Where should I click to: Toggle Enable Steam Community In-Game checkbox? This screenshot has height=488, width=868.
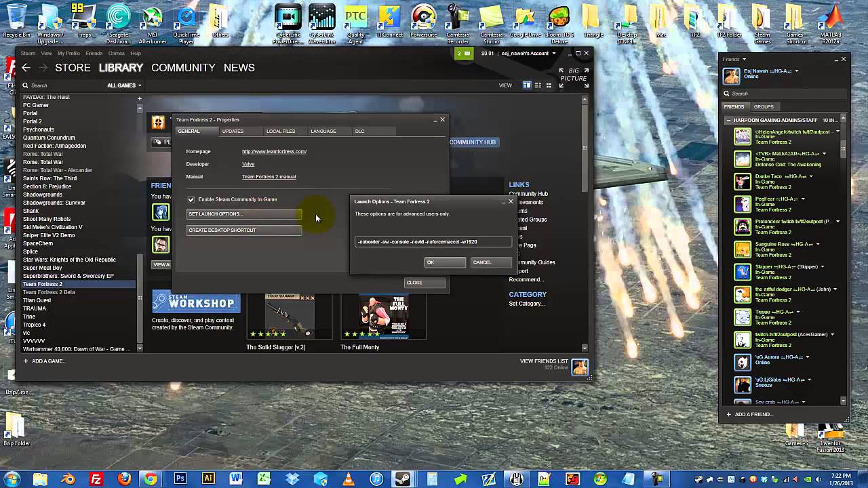click(x=191, y=199)
